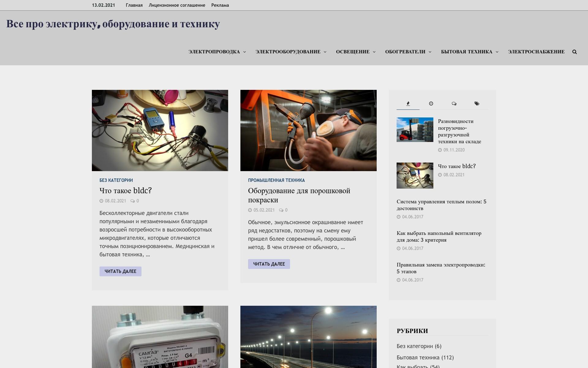
Task: Open the Главная top link
Action: 134,5
